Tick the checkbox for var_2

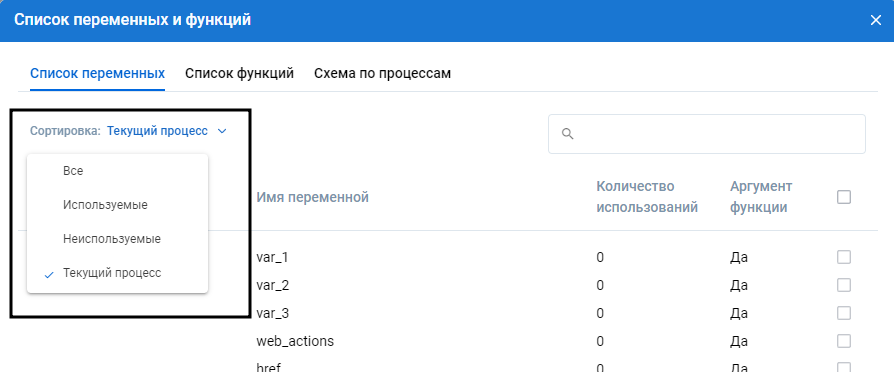(x=844, y=285)
